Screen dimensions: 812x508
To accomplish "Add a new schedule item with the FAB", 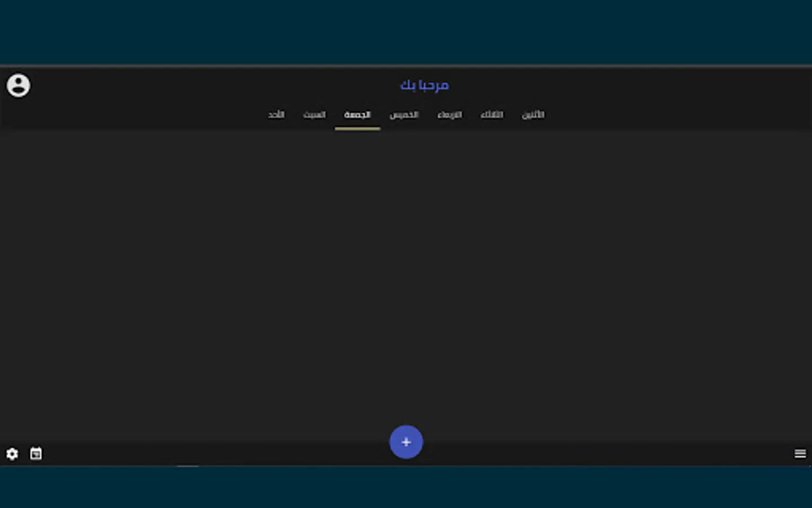I will pyautogui.click(x=406, y=442).
